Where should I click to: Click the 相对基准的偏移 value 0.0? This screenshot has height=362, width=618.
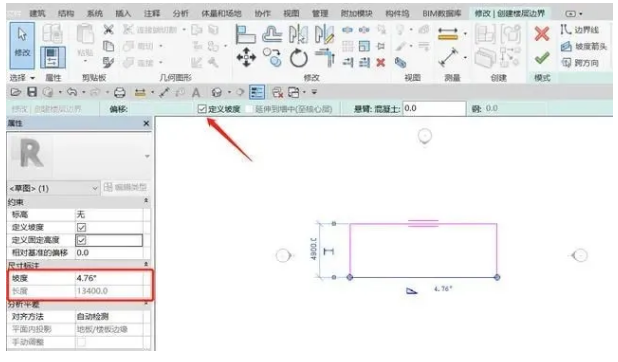[x=109, y=253]
